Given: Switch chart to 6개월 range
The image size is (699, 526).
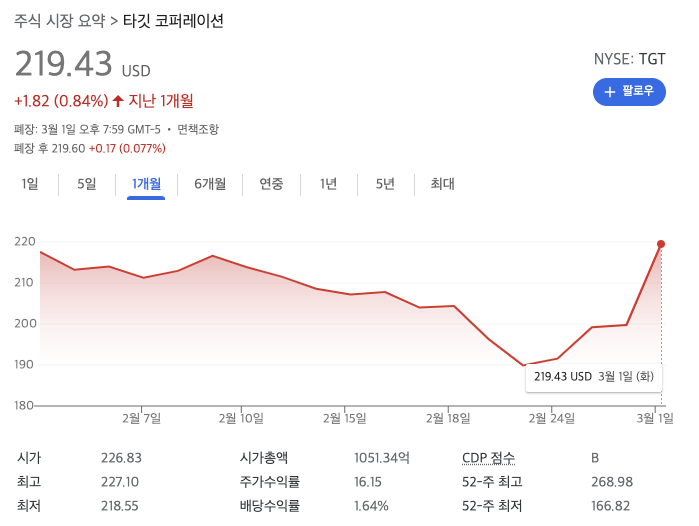Looking at the screenshot, I should (210, 184).
